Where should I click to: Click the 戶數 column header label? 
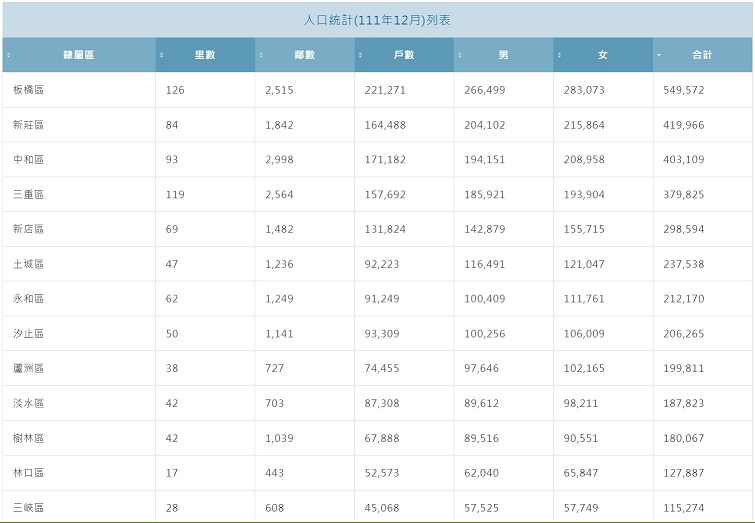tap(404, 55)
